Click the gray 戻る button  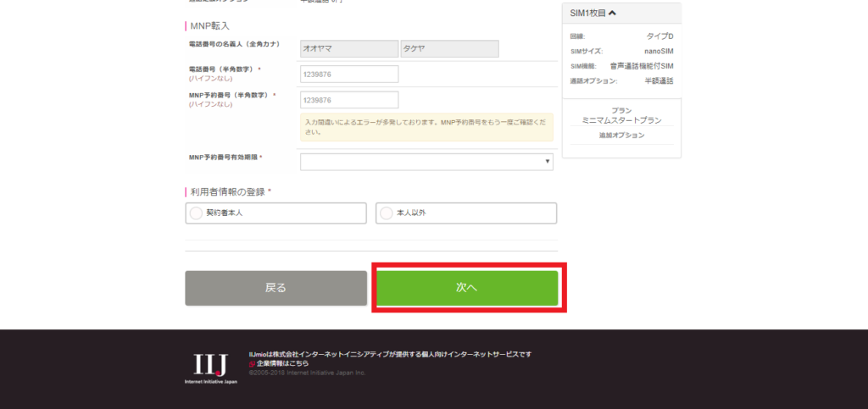click(275, 288)
